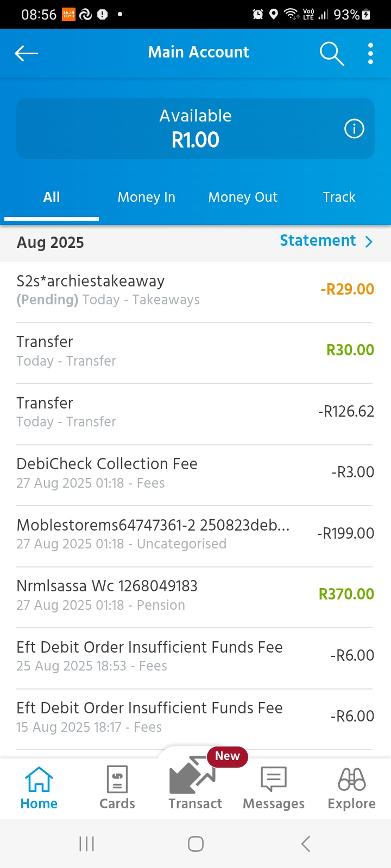Open the Statement link

tap(318, 241)
